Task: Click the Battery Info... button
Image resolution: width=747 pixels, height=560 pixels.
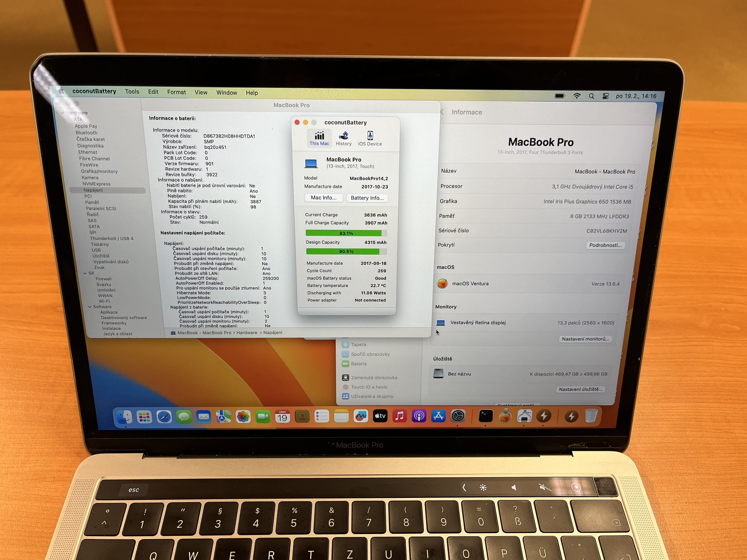Action: point(367,198)
